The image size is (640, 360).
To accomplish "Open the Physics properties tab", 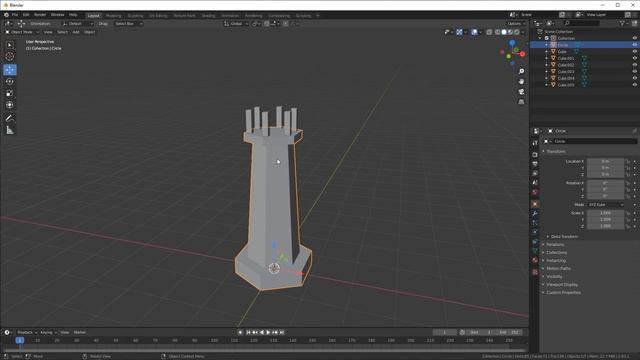I will tap(535, 232).
